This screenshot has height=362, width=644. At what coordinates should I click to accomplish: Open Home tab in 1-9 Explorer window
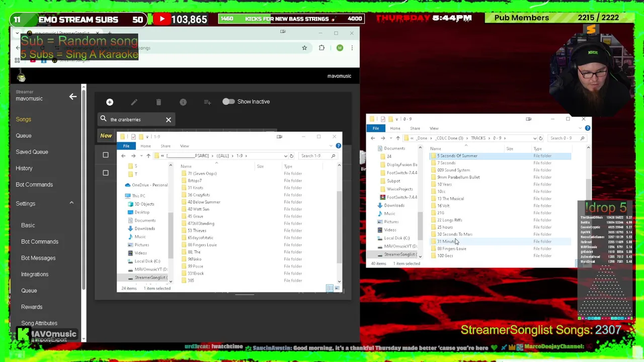(x=145, y=146)
